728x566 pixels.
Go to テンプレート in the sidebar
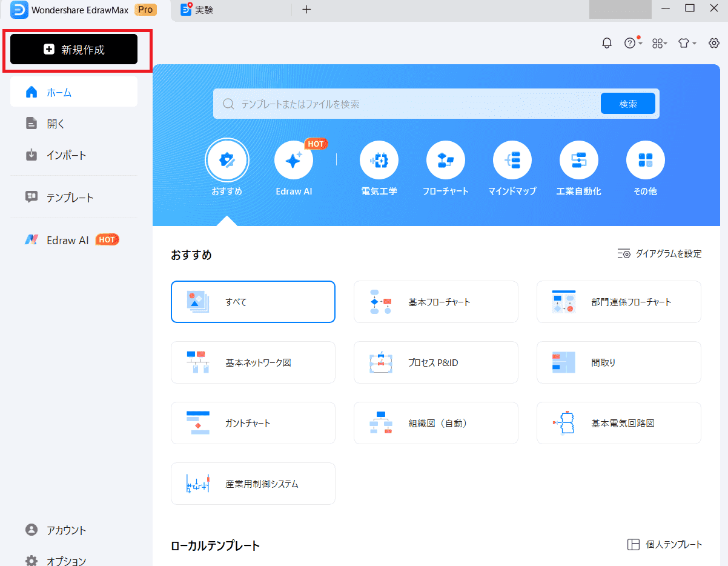pos(70,198)
